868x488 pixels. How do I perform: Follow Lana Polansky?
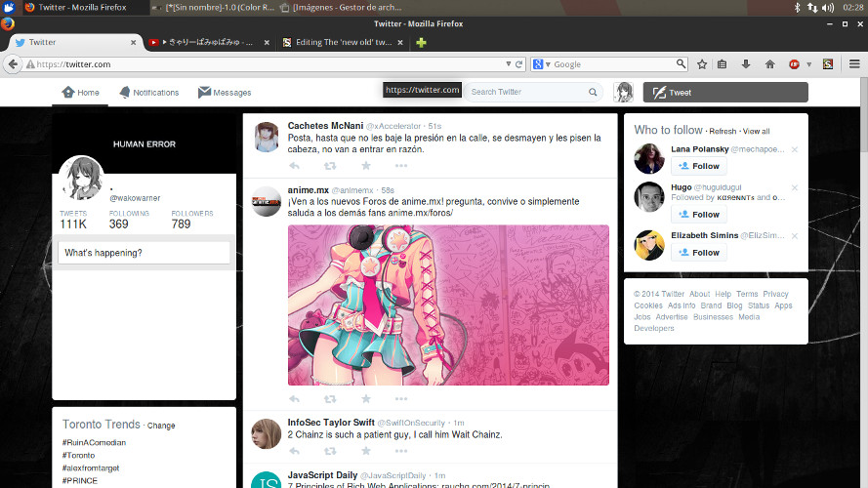[699, 166]
